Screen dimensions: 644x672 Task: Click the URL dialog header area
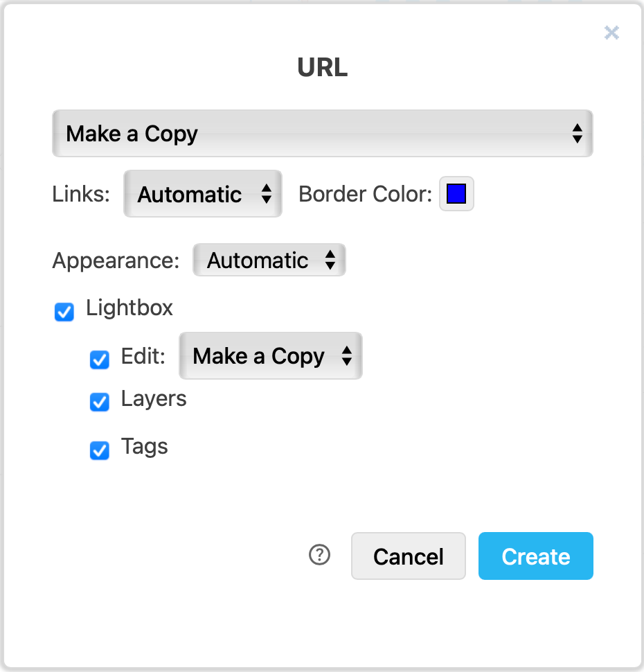click(x=322, y=67)
